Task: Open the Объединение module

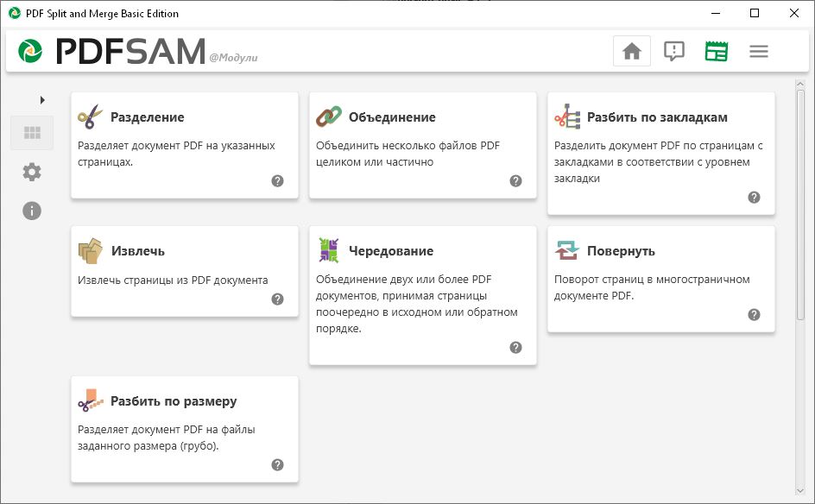Action: pos(392,117)
